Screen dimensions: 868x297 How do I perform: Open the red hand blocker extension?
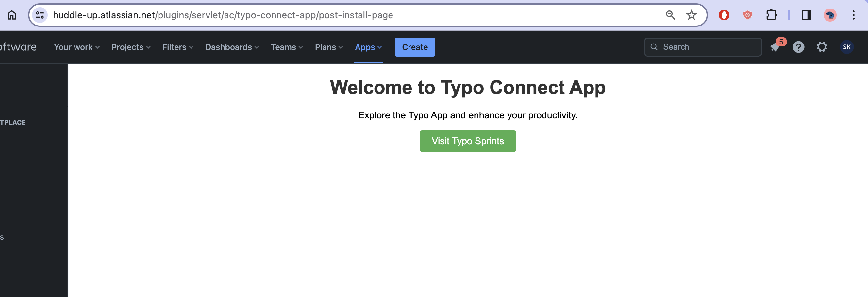[724, 15]
